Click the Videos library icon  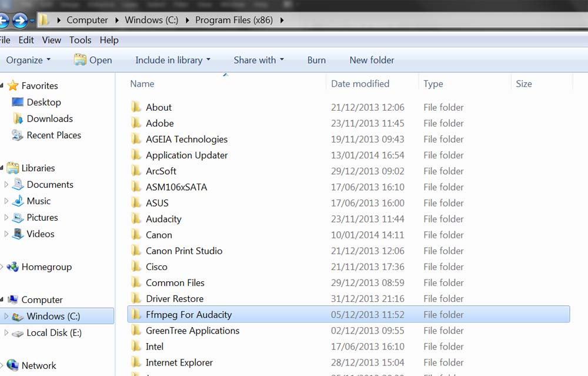(18, 234)
